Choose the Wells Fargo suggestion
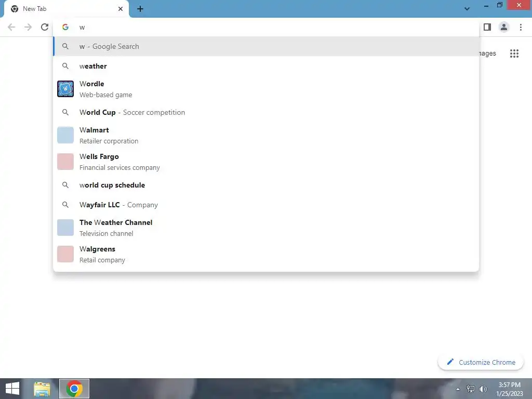The width and height of the screenshot is (532, 399). pos(266,162)
